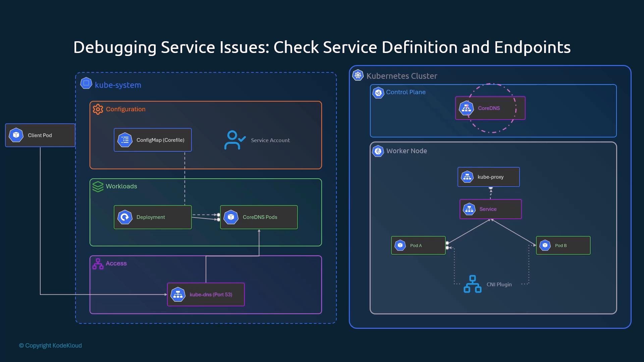
Task: Click the Deployment label
Action: [151, 217]
